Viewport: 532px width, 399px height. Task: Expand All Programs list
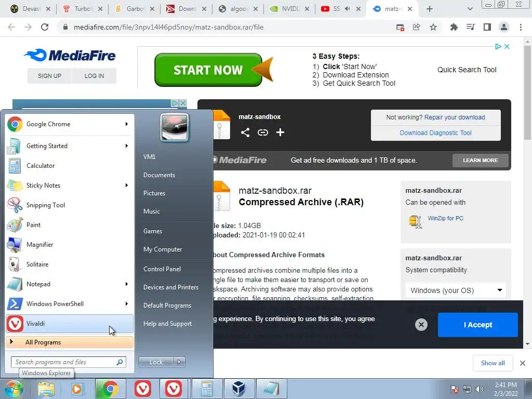click(x=70, y=342)
